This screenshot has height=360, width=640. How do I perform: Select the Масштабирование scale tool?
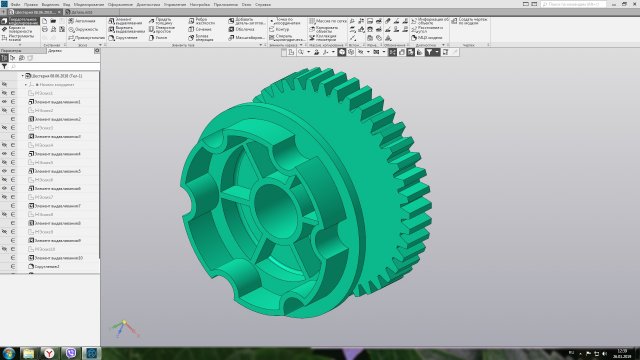point(246,38)
